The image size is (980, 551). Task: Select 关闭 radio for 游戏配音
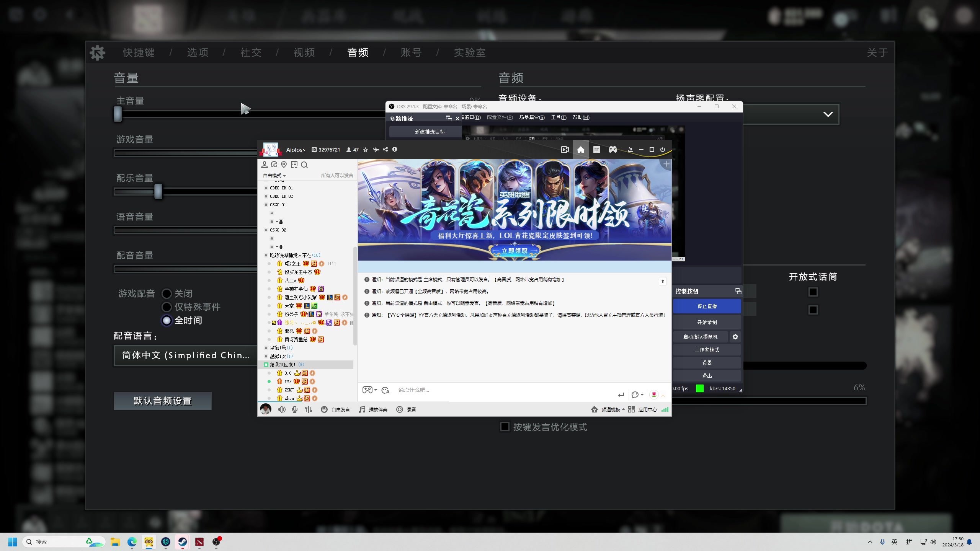pos(167,293)
